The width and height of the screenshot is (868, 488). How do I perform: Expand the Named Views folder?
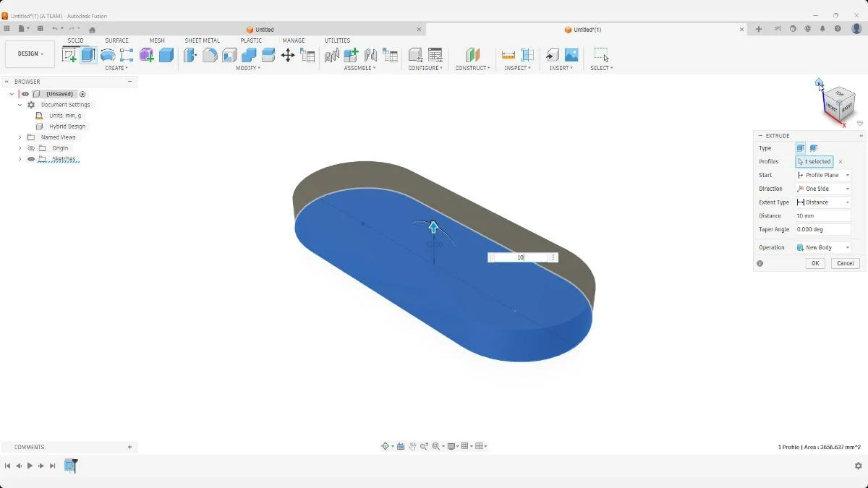[20, 137]
